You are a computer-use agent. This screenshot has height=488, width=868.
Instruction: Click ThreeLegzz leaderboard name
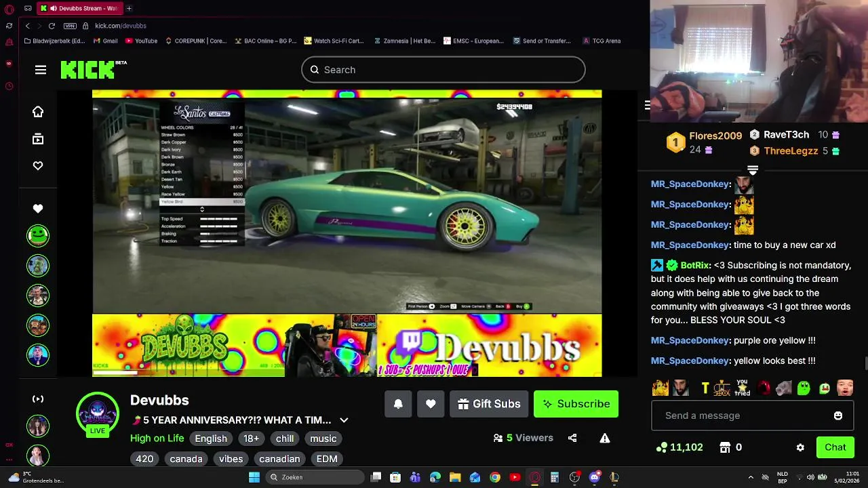[791, 151]
